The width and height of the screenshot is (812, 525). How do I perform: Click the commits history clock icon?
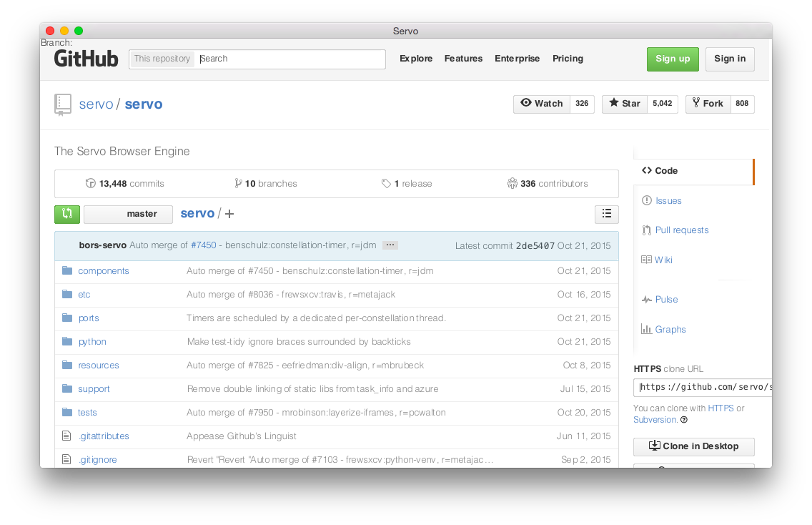click(91, 184)
